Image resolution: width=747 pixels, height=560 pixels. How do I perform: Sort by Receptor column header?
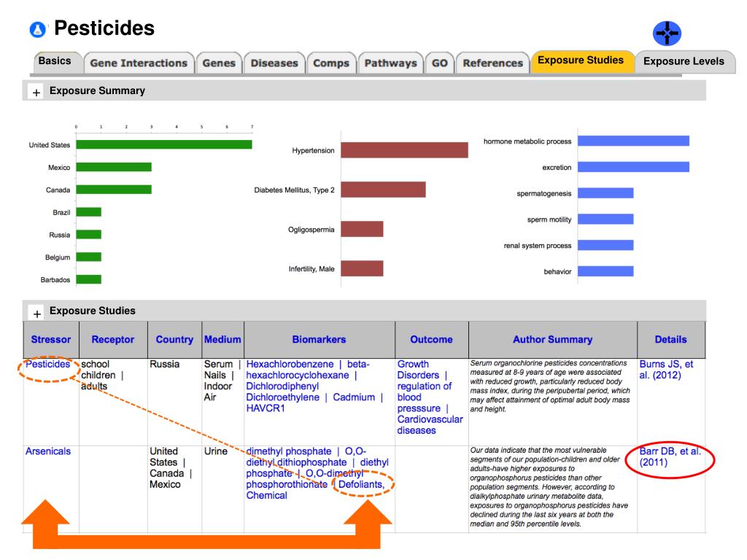tap(113, 340)
